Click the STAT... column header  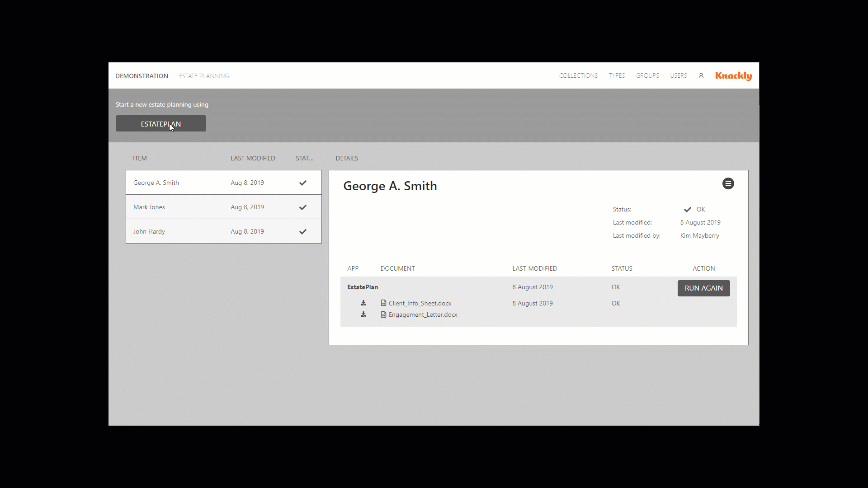(x=304, y=158)
